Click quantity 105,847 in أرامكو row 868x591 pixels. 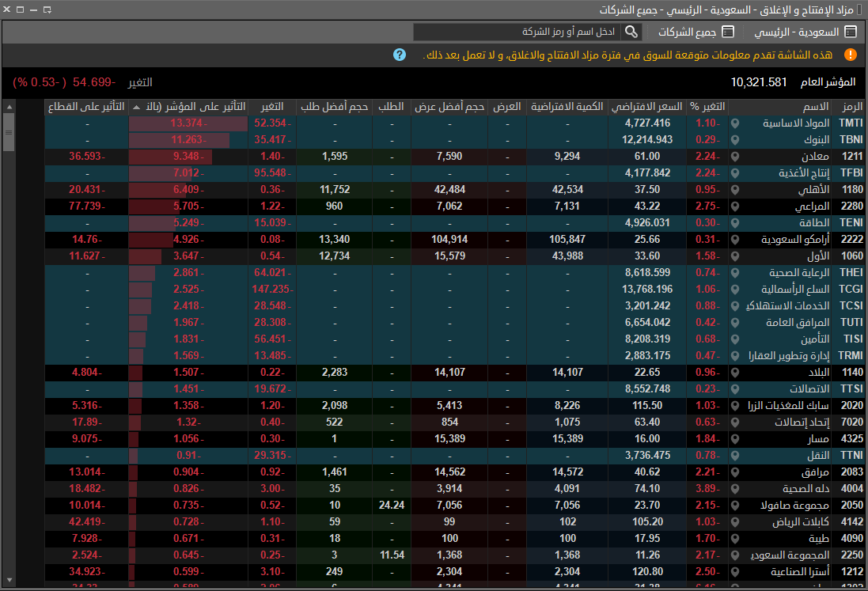[567, 240]
